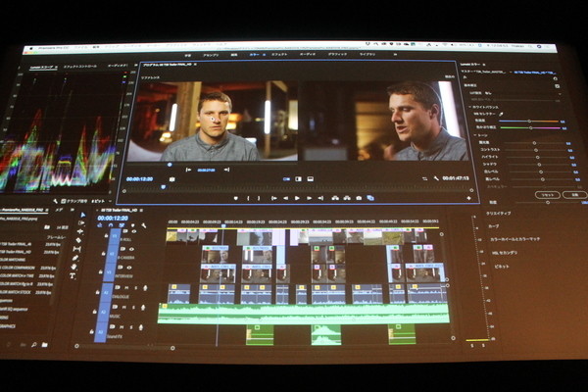Go to Out point in Program monitor
Image resolution: width=588 pixels, height=392 pixels.
pos(320,198)
